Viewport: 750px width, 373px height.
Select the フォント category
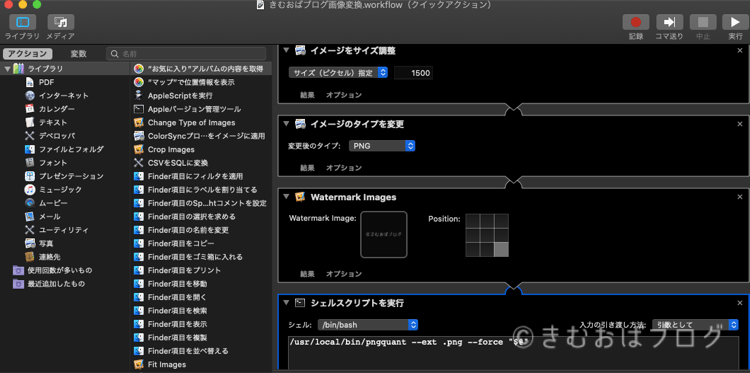(x=53, y=163)
